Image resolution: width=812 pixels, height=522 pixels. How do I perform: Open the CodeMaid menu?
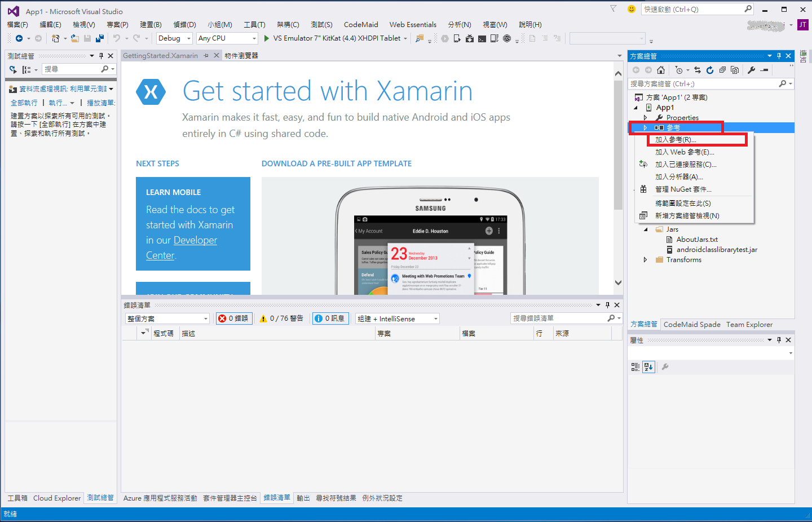(361, 25)
